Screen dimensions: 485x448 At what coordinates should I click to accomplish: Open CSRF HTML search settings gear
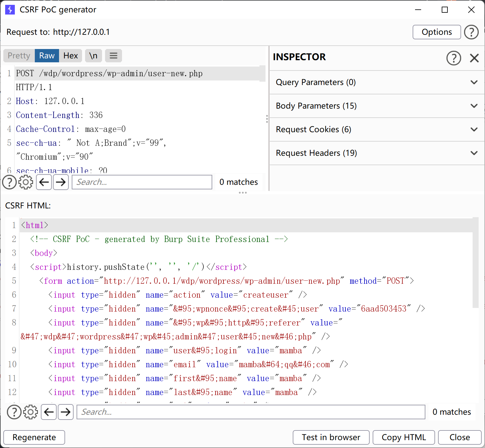point(31,412)
